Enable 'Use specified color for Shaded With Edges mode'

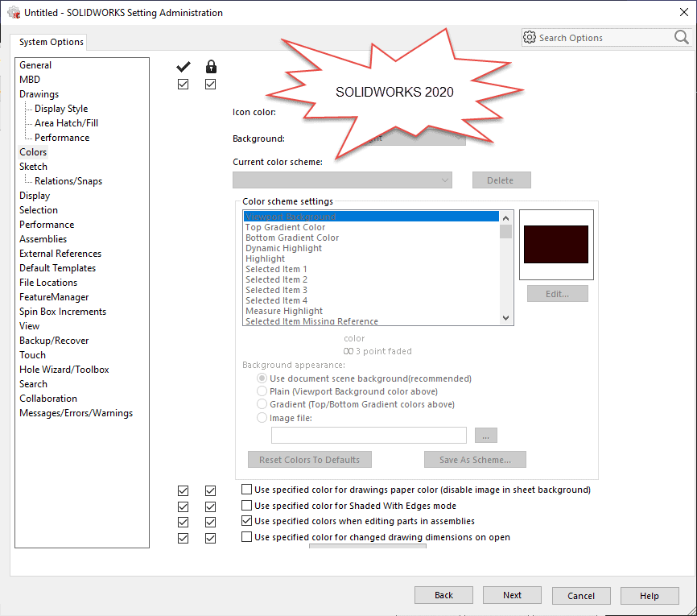point(247,505)
